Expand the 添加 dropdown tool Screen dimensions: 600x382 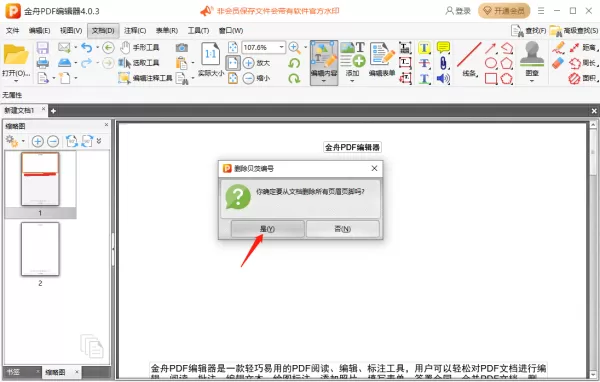[x=352, y=81]
